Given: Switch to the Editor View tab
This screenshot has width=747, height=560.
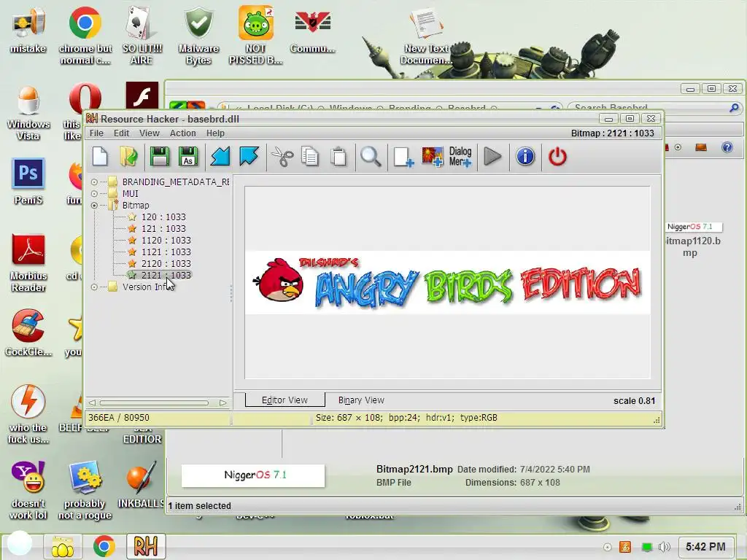Looking at the screenshot, I should tap(285, 400).
